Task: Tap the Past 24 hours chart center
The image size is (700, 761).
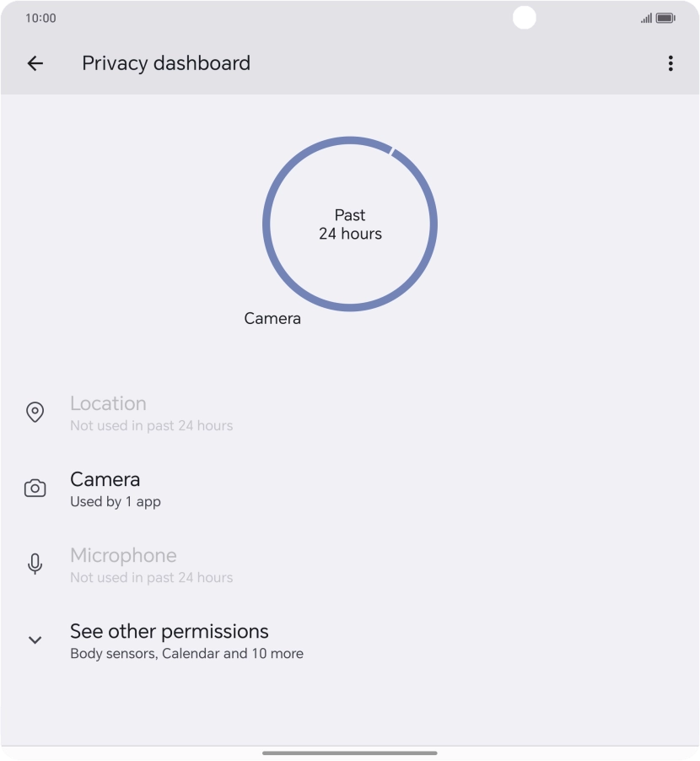Action: [350, 224]
